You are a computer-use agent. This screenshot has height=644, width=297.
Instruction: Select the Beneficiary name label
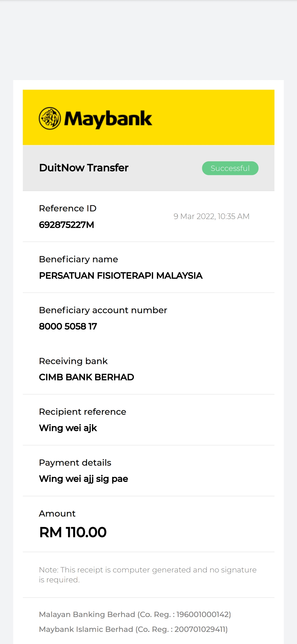(78, 259)
